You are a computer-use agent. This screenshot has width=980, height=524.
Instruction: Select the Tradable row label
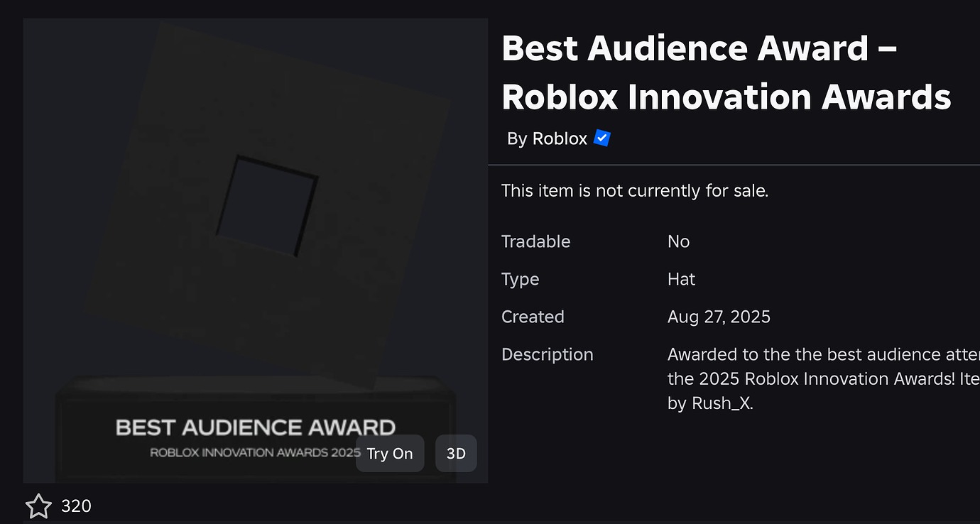(x=535, y=241)
